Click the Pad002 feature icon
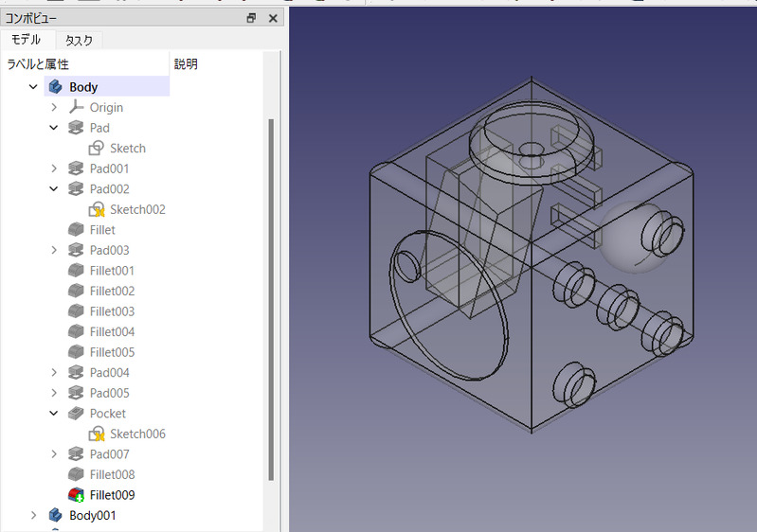This screenshot has width=757, height=532. (76, 188)
